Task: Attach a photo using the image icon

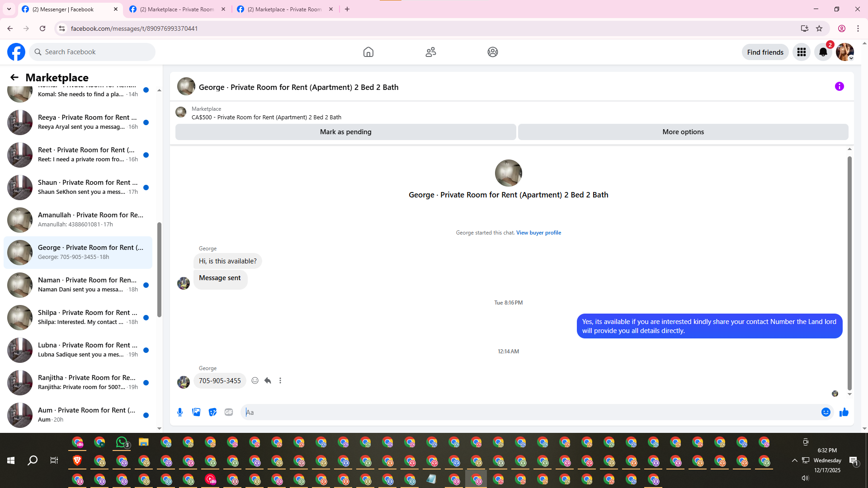Action: pos(196,412)
